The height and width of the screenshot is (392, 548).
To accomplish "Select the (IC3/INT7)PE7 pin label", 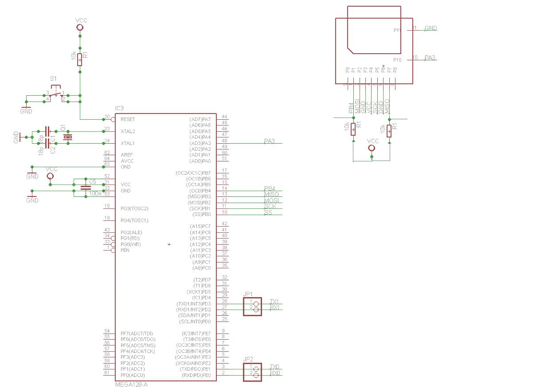I will coord(196,333).
